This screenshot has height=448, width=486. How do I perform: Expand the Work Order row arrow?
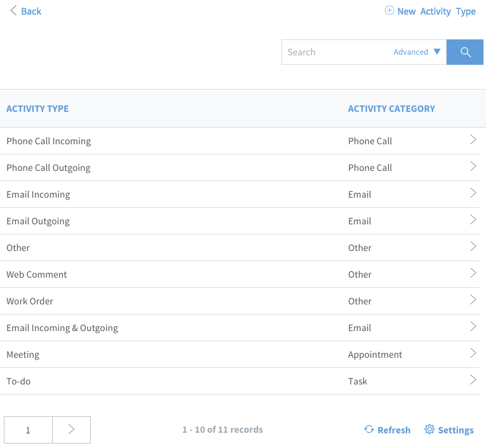pyautogui.click(x=473, y=300)
